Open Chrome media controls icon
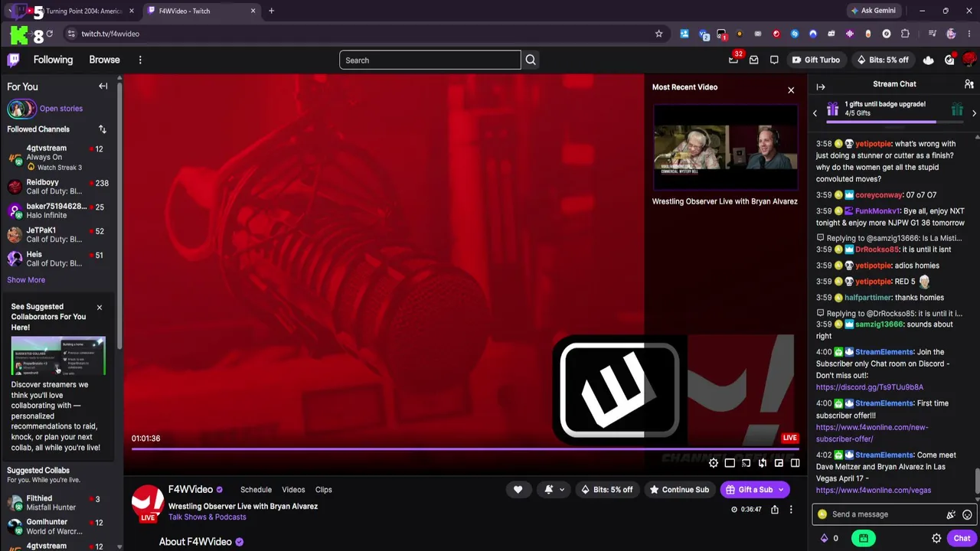Image resolution: width=980 pixels, height=551 pixels. click(x=932, y=34)
